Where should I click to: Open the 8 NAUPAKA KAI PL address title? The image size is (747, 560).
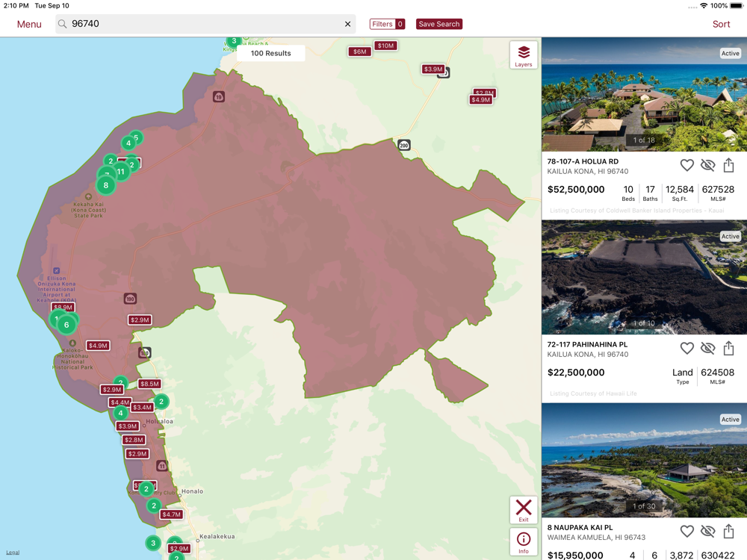tap(580, 528)
